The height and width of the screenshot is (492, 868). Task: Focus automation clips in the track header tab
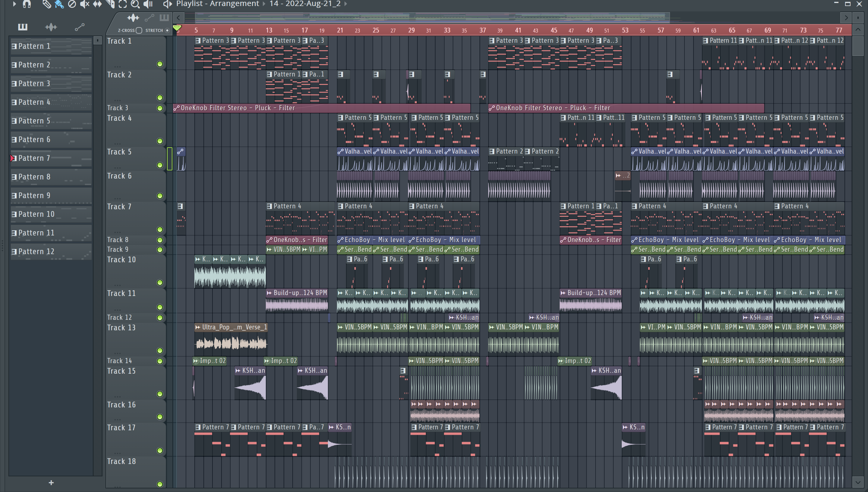(x=149, y=17)
